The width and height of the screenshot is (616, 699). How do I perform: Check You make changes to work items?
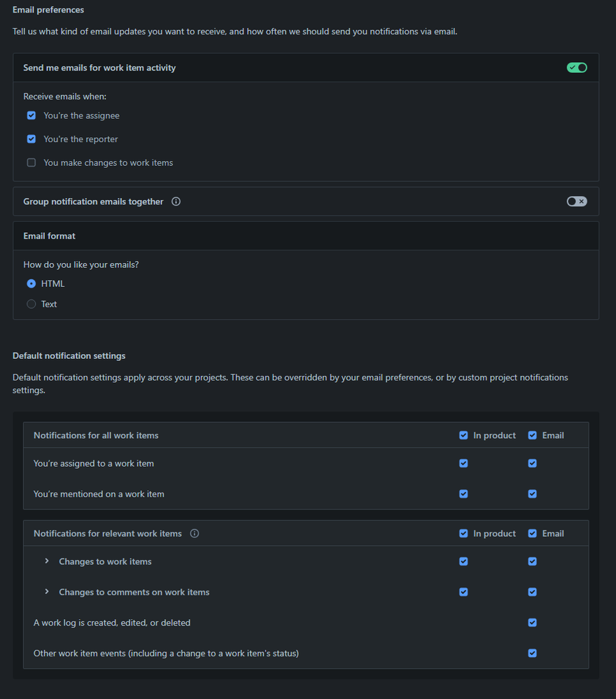(x=31, y=163)
